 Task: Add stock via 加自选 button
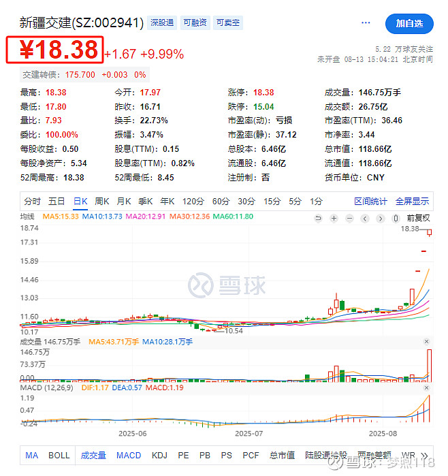(x=409, y=24)
